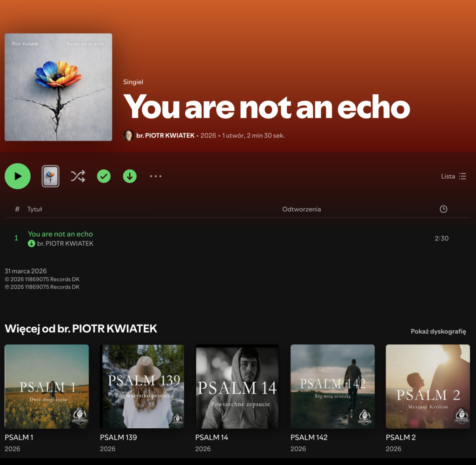
Task: Open br. PIOTR KWIATEK artist link in header
Action: click(x=165, y=135)
